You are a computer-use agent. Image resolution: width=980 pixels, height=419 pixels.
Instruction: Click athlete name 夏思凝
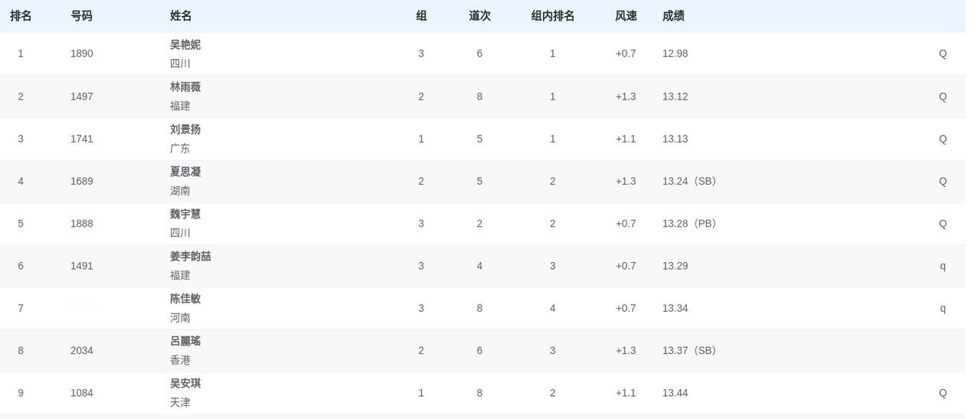(x=186, y=172)
